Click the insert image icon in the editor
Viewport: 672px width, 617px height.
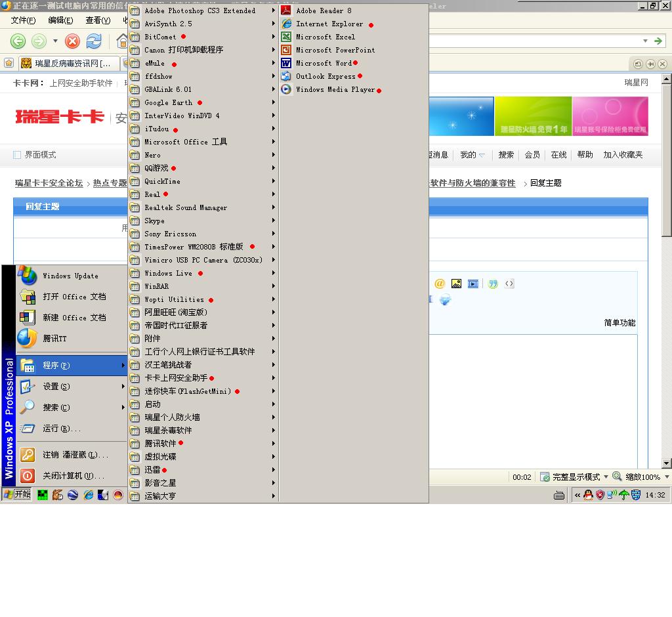pyautogui.click(x=456, y=284)
